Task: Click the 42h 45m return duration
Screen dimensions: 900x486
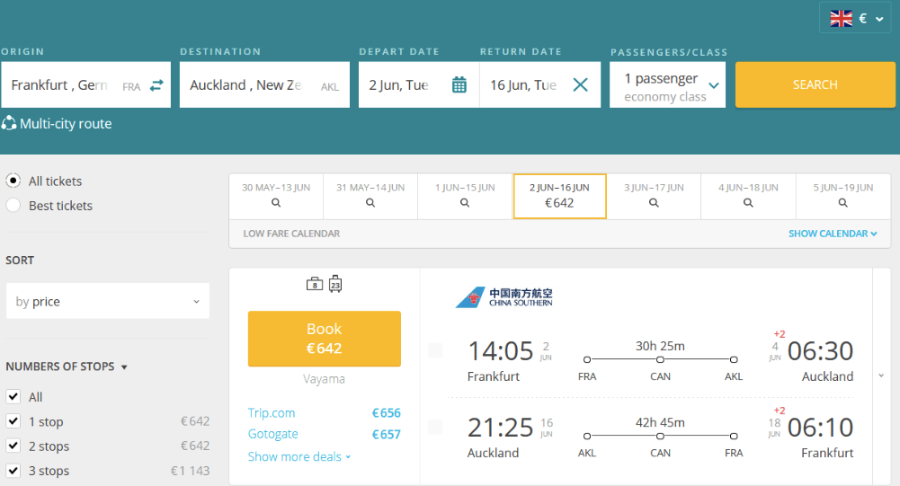Action: [x=660, y=422]
